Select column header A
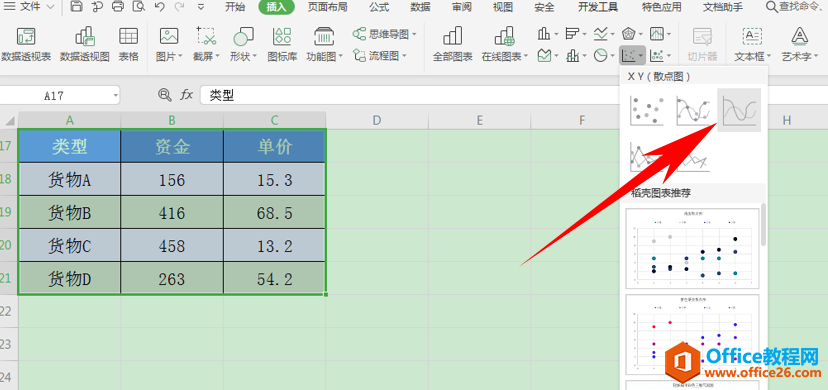 69,120
